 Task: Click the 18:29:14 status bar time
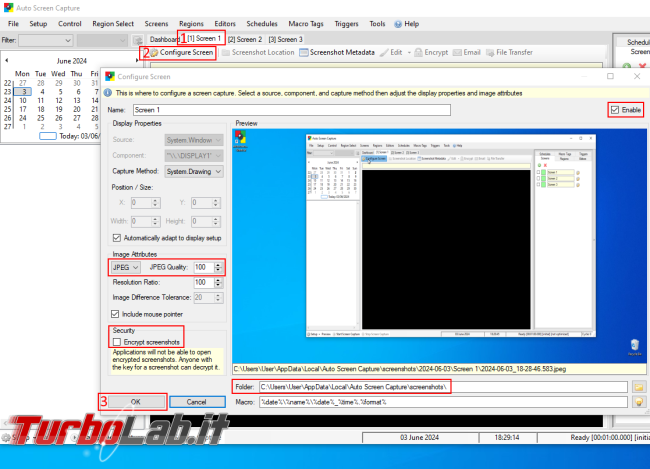[507, 437]
